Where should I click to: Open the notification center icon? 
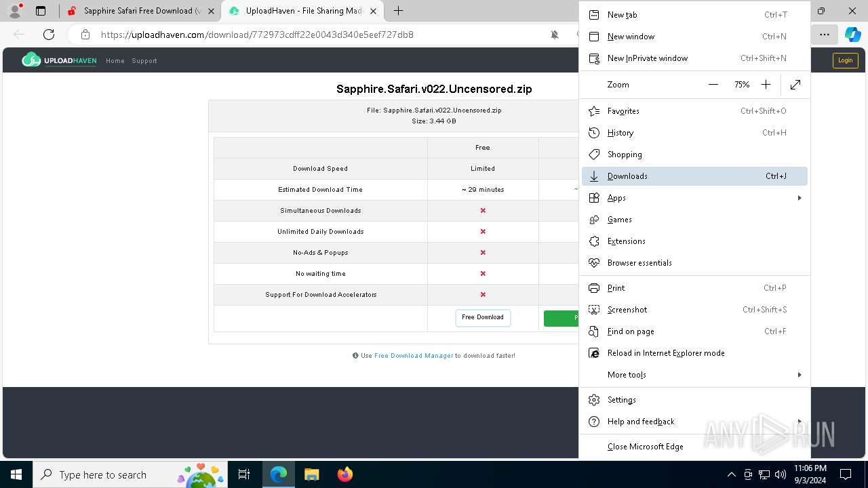click(x=846, y=474)
